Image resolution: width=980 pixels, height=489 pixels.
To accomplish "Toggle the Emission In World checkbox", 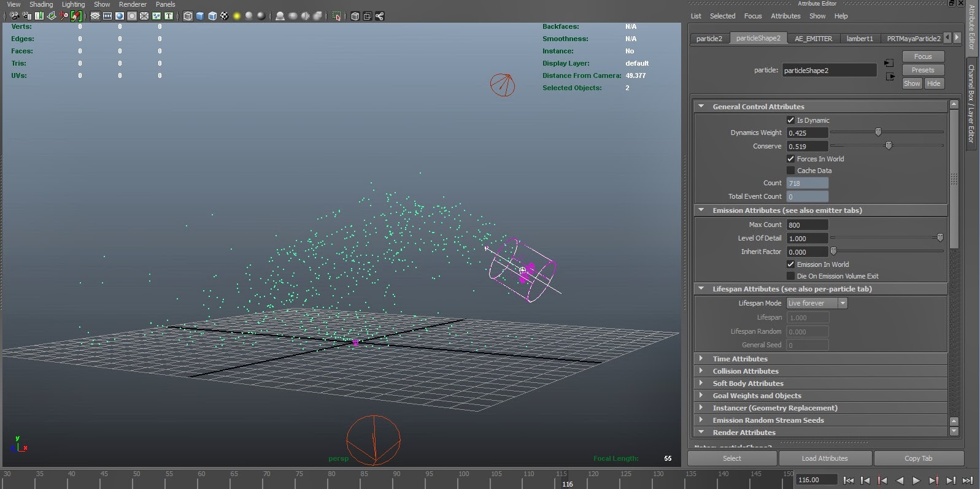I will click(790, 264).
